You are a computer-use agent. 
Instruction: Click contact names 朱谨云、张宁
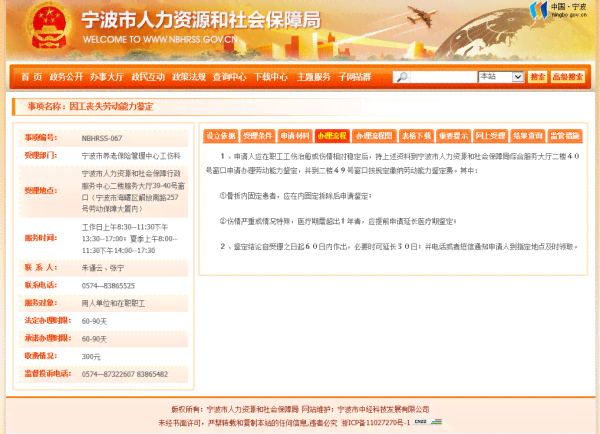pos(103,268)
